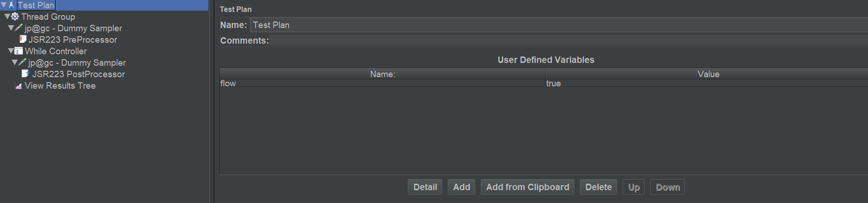Click the JSR223 PreProcessor icon
This screenshot has width=868, height=203.
point(22,39)
